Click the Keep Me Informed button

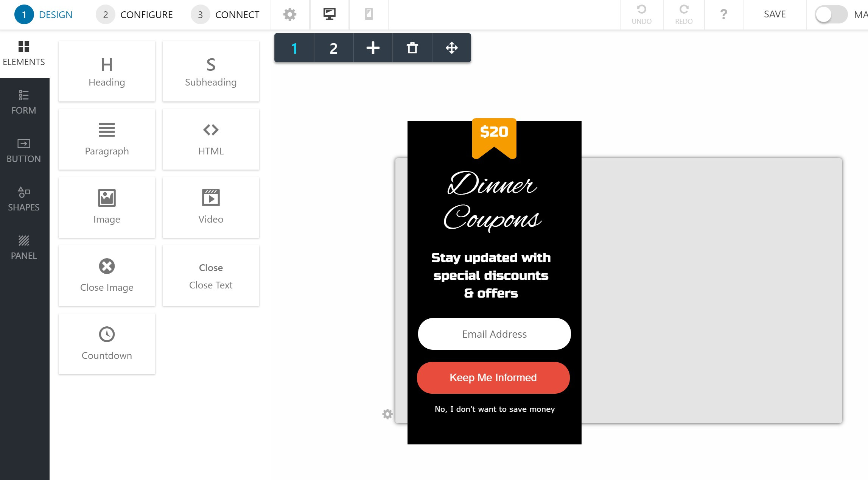point(493,378)
